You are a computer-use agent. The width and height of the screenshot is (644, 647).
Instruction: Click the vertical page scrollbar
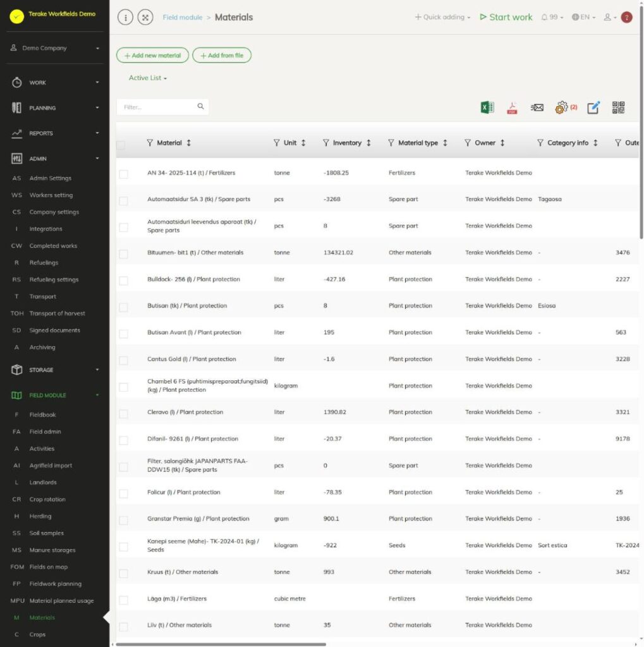pos(641,124)
